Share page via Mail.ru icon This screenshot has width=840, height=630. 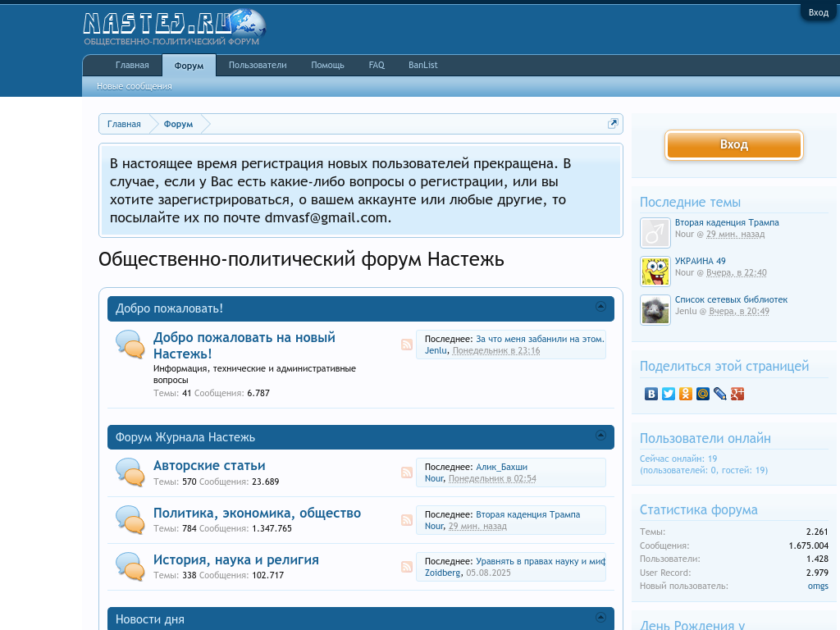[703, 394]
